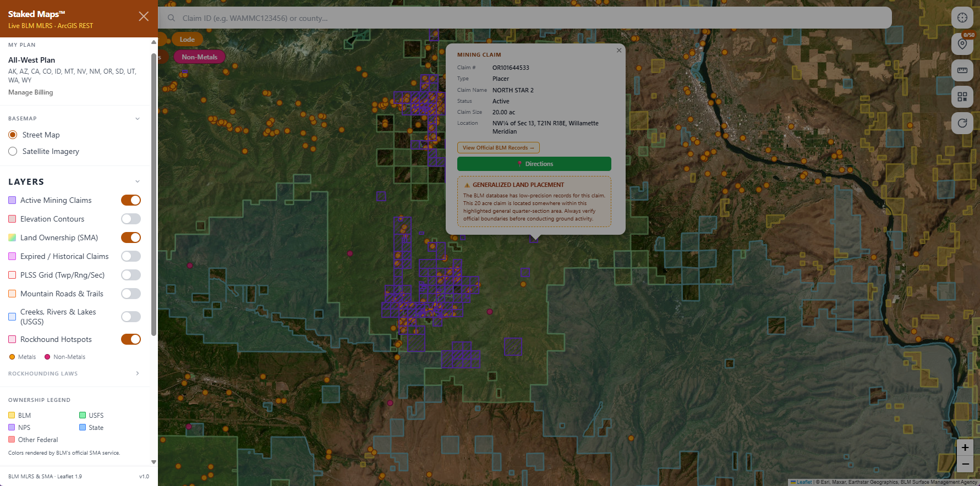
Task: Click the Leaflet attribution link
Action: (x=804, y=482)
